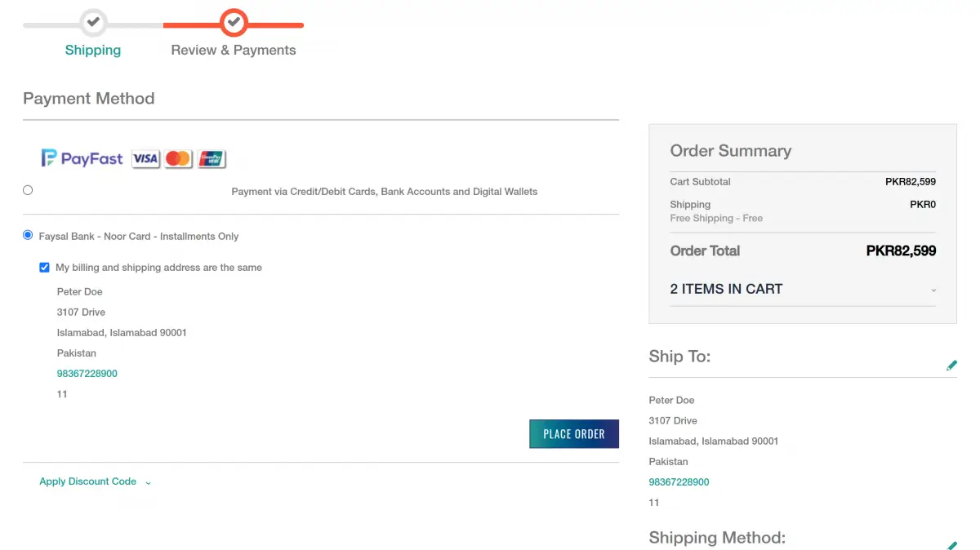Uncheck billing and shipping address are the same
The image size is (980, 550).
click(44, 267)
